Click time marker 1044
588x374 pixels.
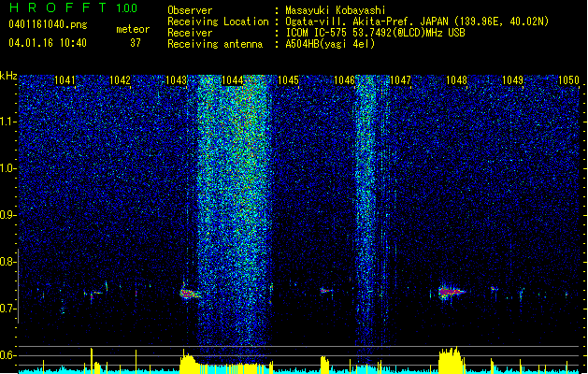pos(233,80)
